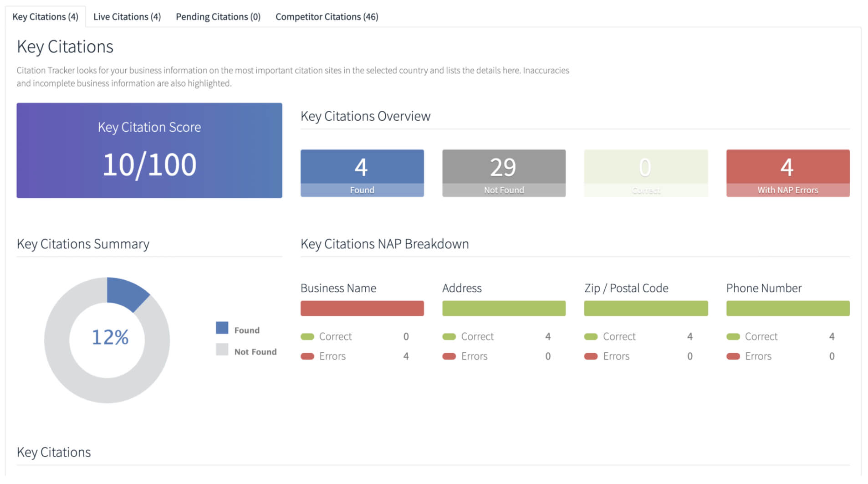The height and width of the screenshot is (484, 868).
Task: Click the faded Correct count tile
Action: coord(645,173)
